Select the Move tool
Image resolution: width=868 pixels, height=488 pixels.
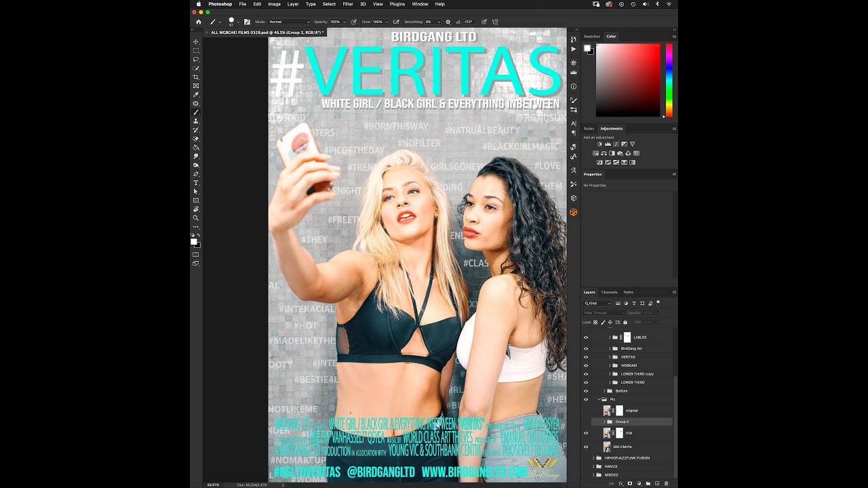pos(196,42)
